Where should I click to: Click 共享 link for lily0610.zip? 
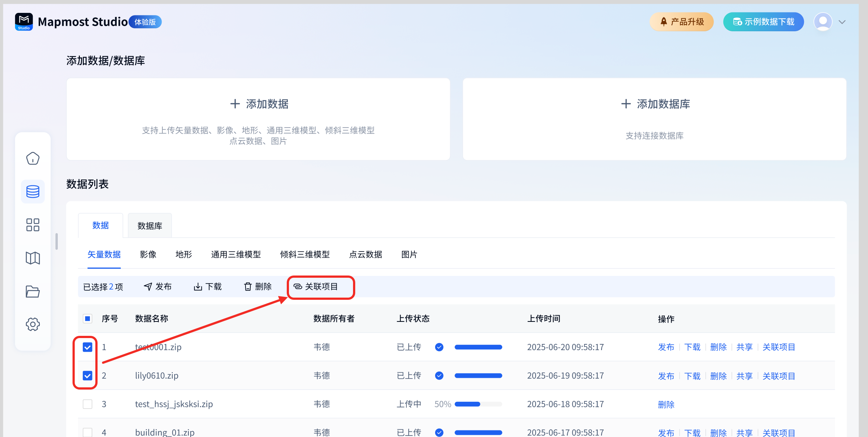pos(744,376)
